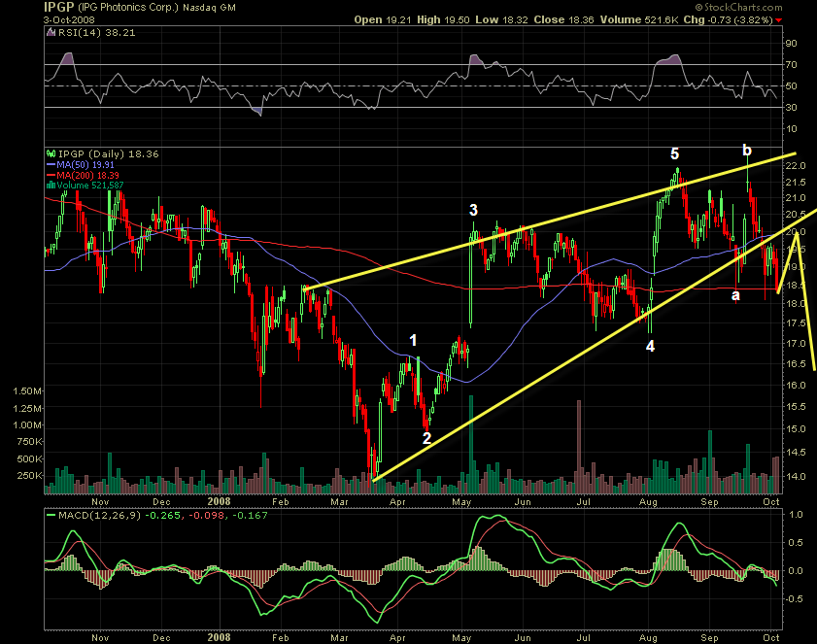Click the company name (IPG Photonics Corp.)
This screenshot has width=817, height=644.
[x=128, y=8]
